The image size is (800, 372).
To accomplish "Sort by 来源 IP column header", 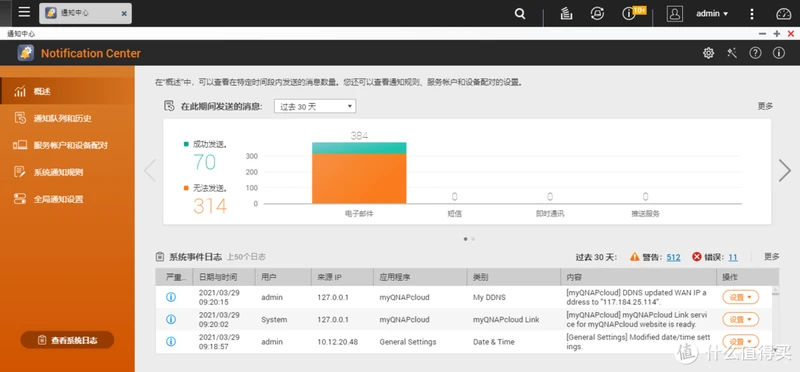I will pos(342,277).
